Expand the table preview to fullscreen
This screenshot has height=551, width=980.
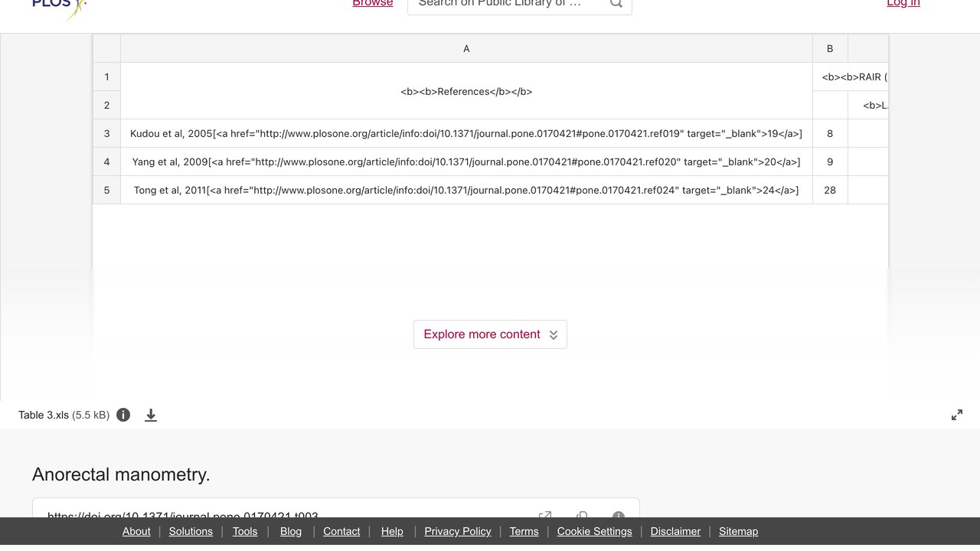click(957, 415)
